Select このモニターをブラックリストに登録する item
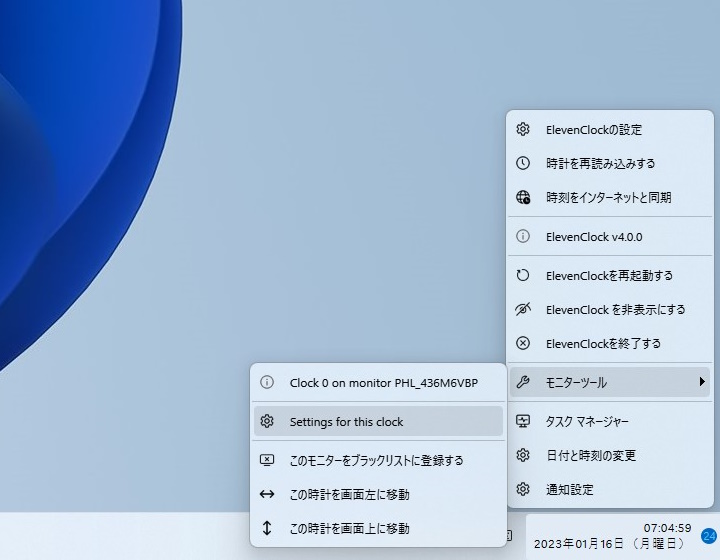Image resolution: width=720 pixels, height=560 pixels. (x=378, y=460)
